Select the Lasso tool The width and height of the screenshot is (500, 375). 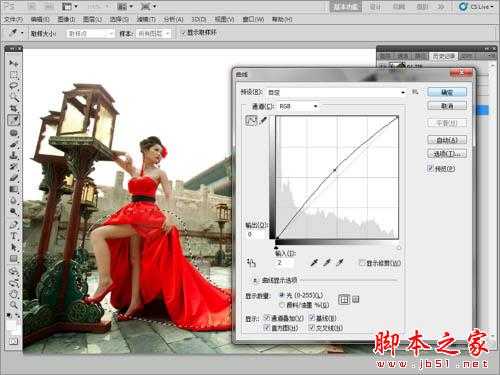point(14,86)
